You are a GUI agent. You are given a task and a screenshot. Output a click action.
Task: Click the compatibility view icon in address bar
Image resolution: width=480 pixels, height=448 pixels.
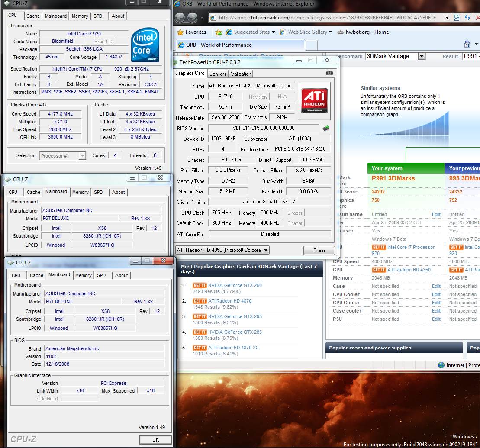457,17
